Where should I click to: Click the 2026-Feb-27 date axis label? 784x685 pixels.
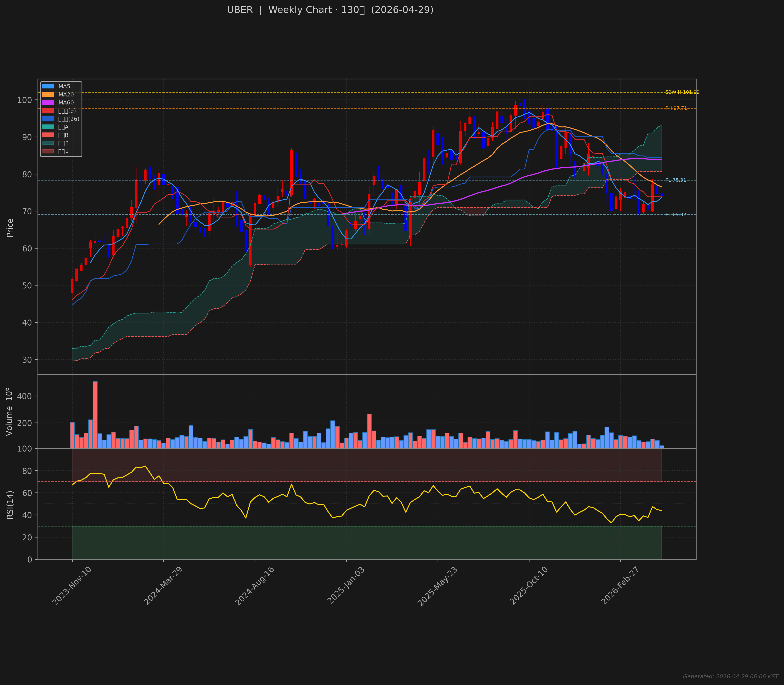click(620, 586)
